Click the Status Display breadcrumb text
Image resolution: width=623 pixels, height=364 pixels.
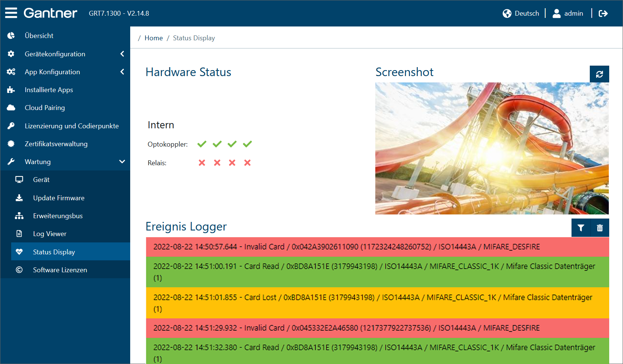coord(194,38)
